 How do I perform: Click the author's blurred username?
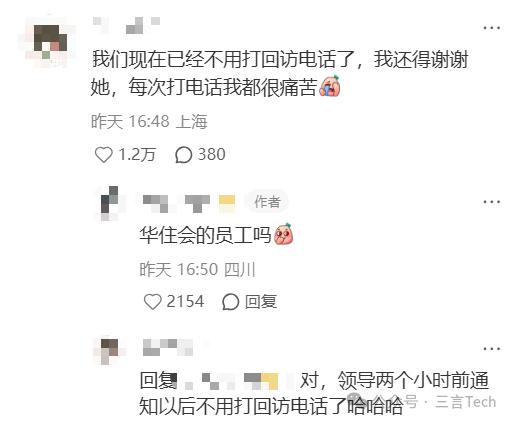pos(189,203)
